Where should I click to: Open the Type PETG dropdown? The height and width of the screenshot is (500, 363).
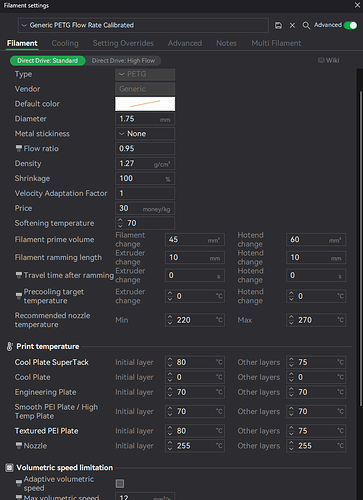[145, 74]
